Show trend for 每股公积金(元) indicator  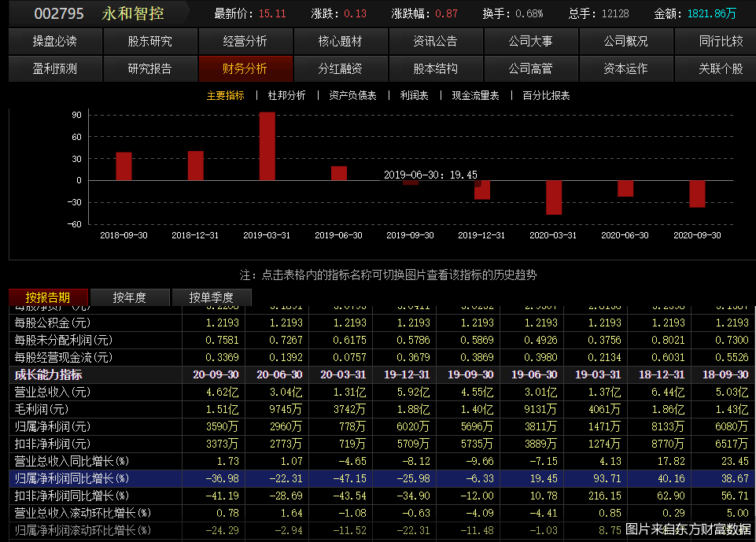pyautogui.click(x=53, y=323)
